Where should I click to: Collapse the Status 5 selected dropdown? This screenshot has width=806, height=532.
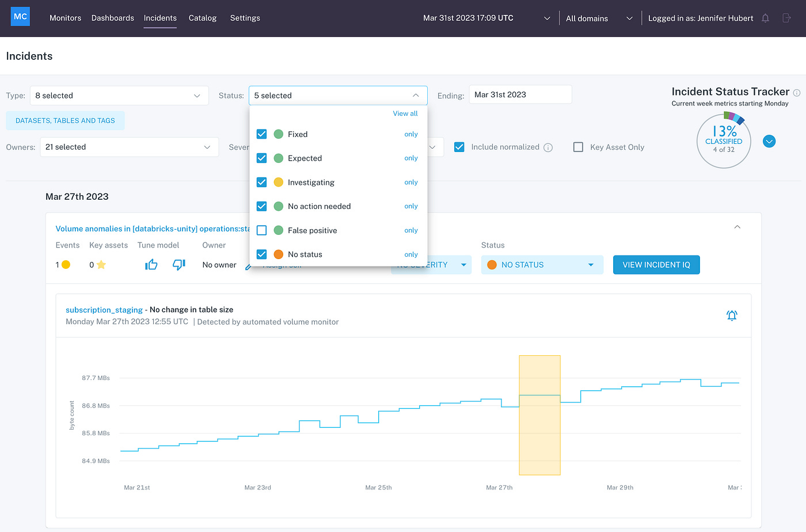(338, 96)
